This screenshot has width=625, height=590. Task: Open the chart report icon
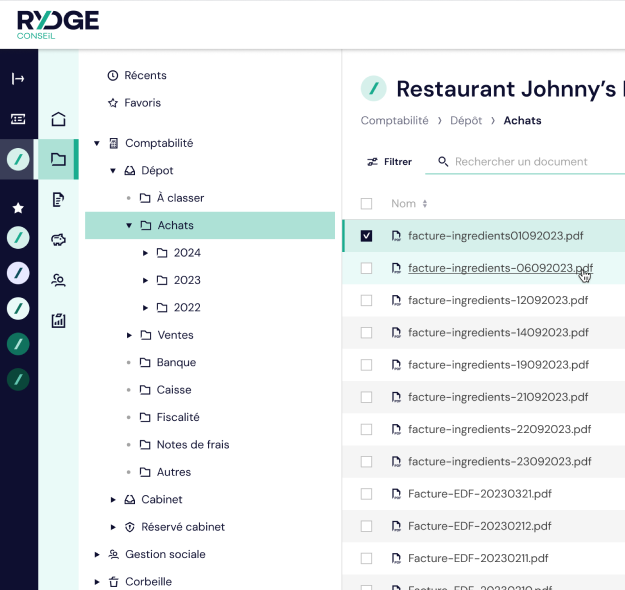tap(59, 321)
